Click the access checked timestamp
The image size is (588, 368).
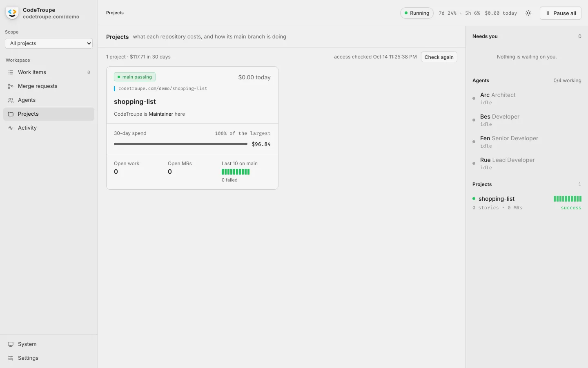(x=375, y=57)
